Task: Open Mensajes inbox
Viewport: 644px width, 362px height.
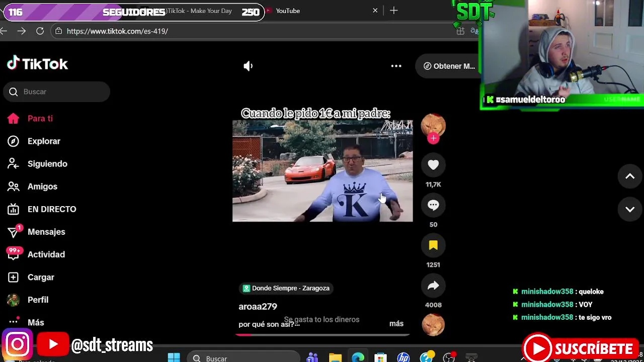Action: [x=46, y=232]
